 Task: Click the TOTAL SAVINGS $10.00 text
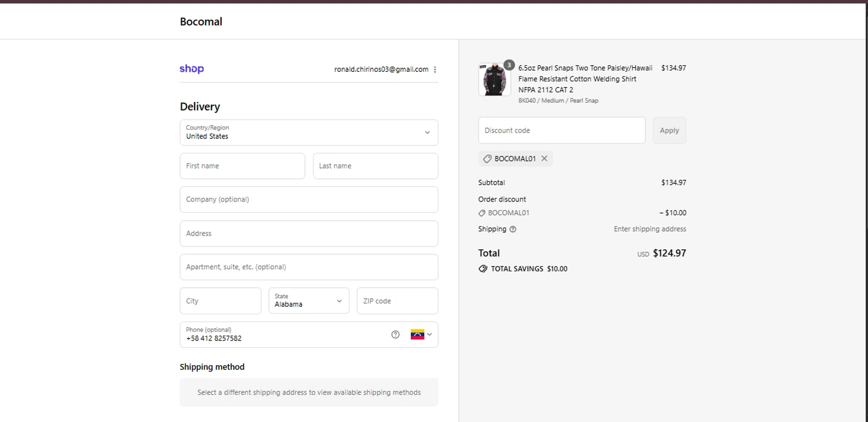pyautogui.click(x=529, y=269)
